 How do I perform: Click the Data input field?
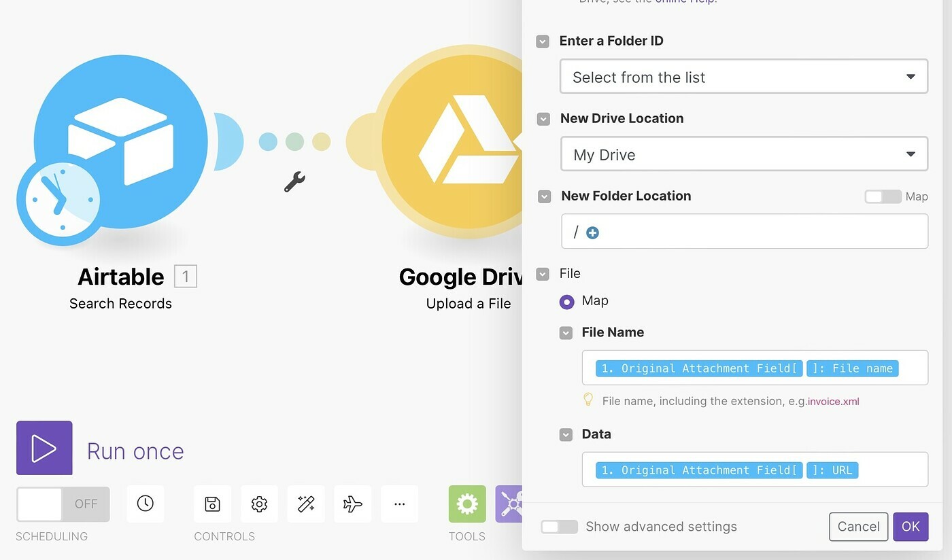pos(755,470)
